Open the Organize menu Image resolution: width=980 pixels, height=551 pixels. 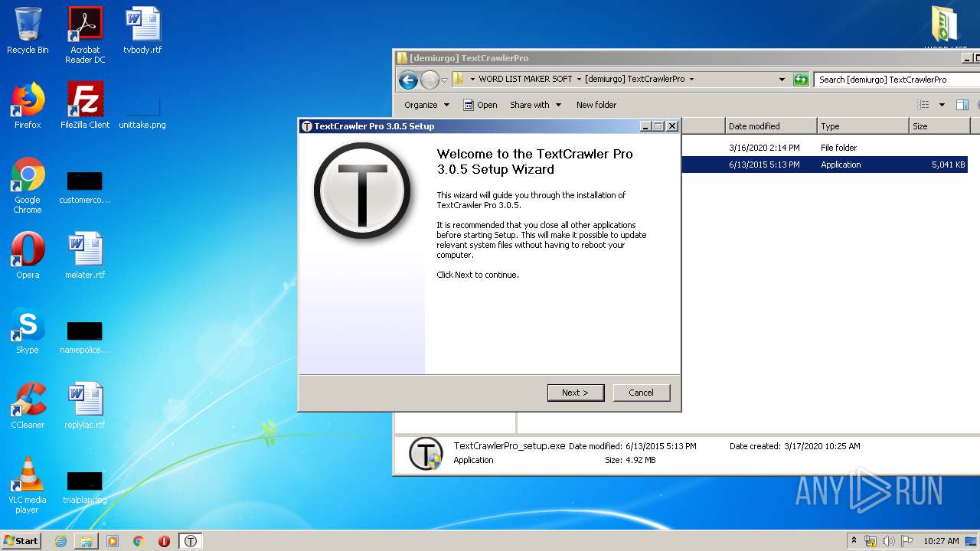427,105
